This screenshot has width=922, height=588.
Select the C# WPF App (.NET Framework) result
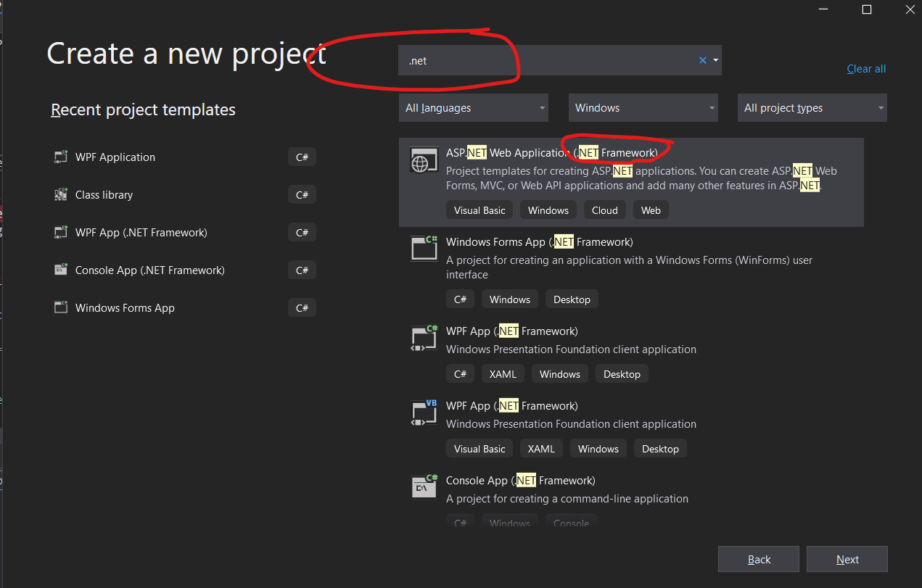631,354
